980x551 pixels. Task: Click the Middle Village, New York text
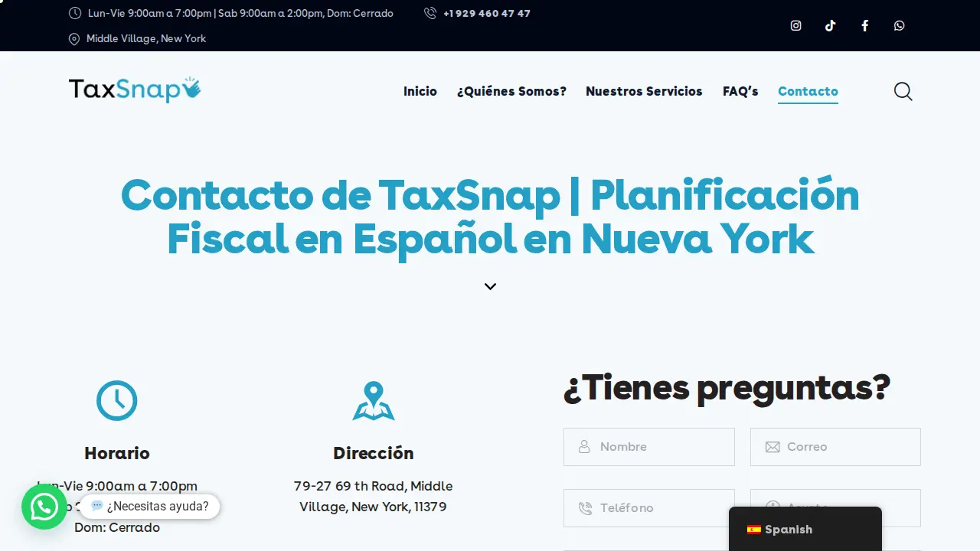[x=146, y=39]
